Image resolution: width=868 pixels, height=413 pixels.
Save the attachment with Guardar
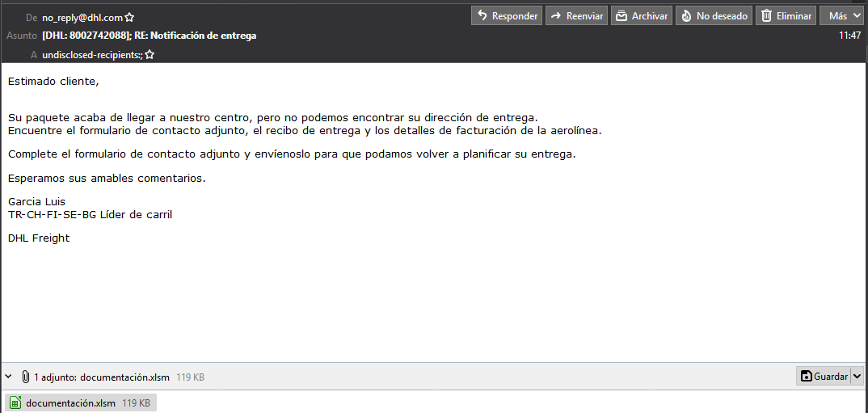[x=824, y=376]
